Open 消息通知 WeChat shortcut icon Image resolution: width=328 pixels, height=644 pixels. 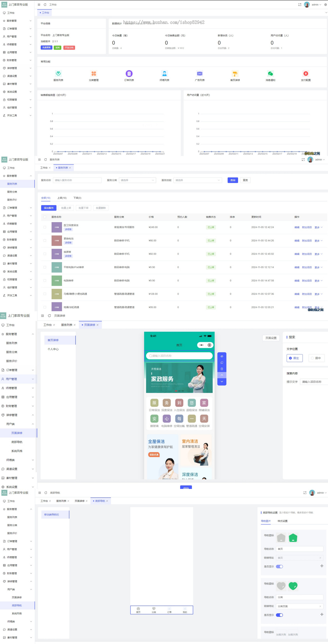270,73
